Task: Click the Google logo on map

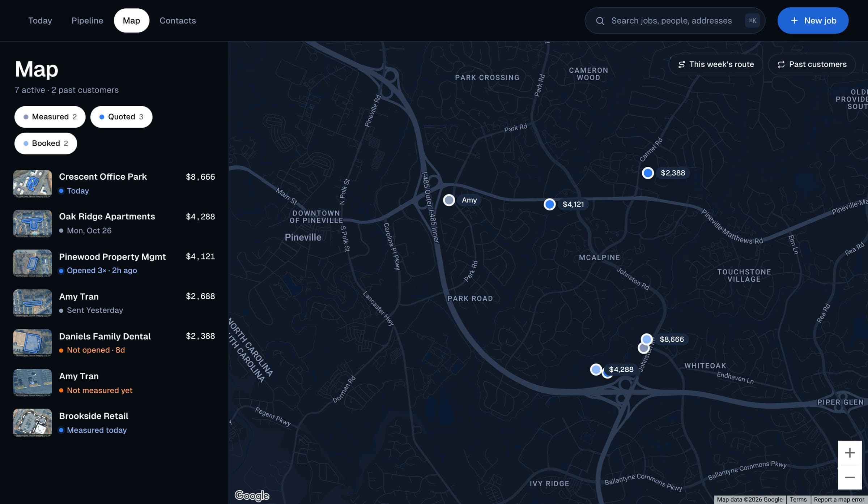Action: [x=252, y=495]
